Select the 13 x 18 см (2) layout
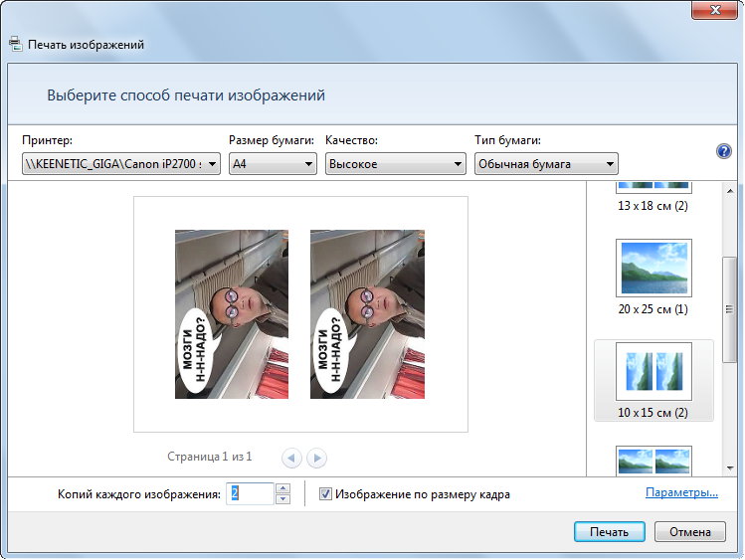This screenshot has height=560, width=745. tap(653, 197)
